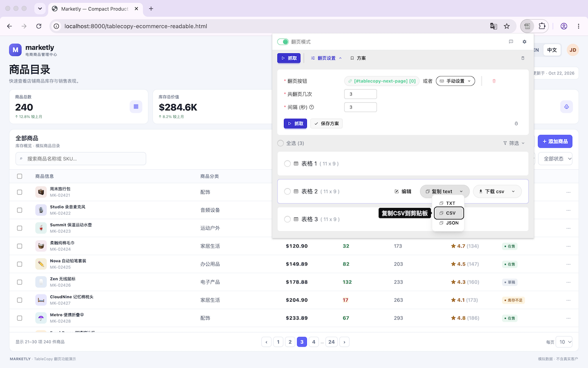Open the feedback/guide book icon in popup header

511,42
